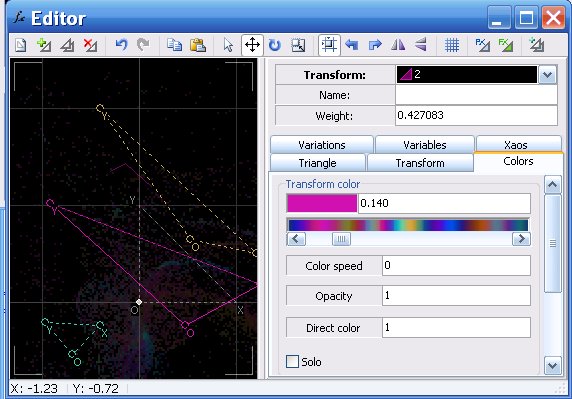Click the magenta transform color swatch

tap(322, 203)
